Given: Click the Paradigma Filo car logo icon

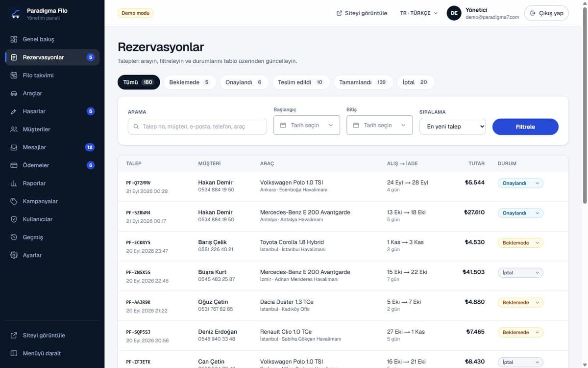Looking at the screenshot, I should (16, 14).
